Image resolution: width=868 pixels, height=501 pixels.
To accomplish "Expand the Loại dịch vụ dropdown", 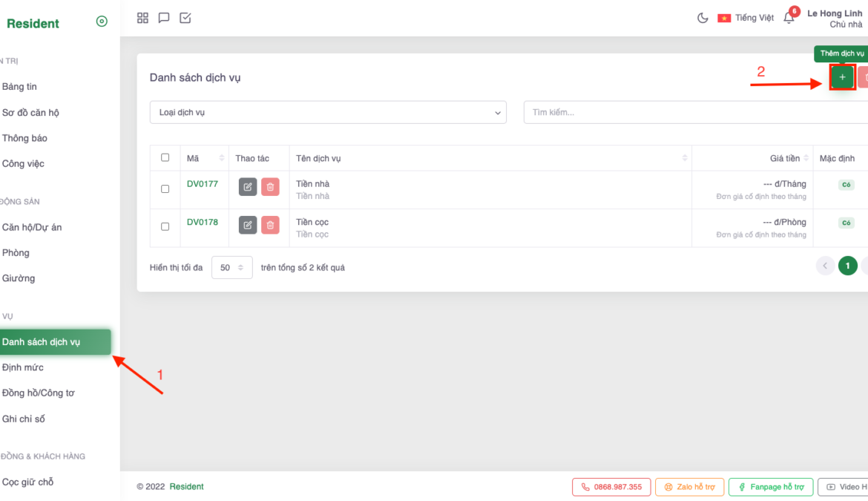I will click(x=328, y=113).
